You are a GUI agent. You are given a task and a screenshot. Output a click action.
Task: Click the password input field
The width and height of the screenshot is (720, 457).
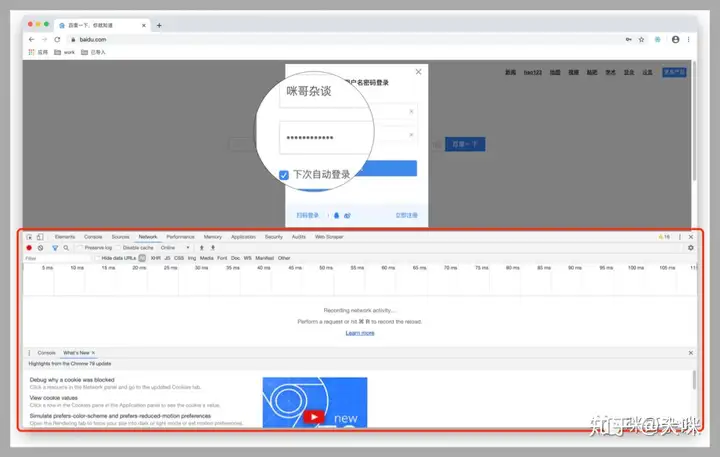pos(325,138)
